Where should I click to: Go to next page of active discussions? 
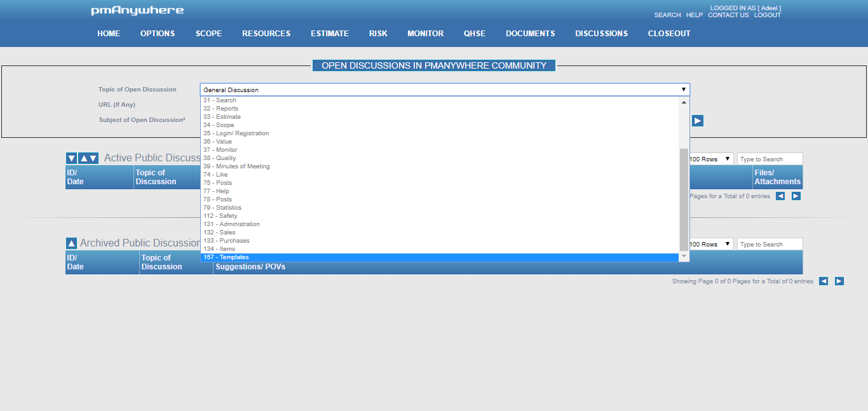pyautogui.click(x=796, y=196)
